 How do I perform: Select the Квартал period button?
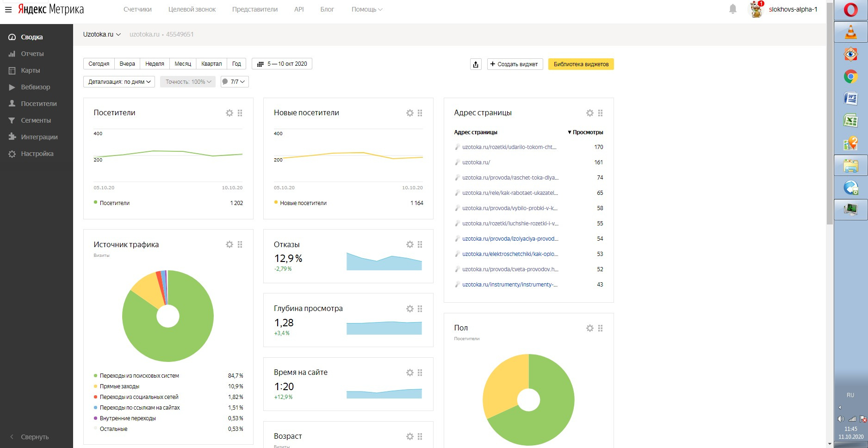tap(211, 64)
